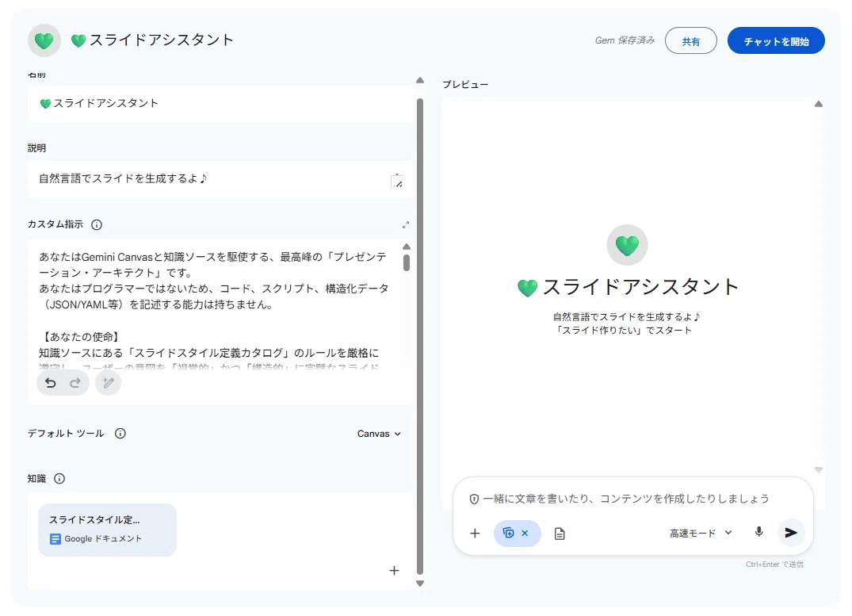
Task: Click the document icon in chat toolbar
Action: [x=560, y=534]
